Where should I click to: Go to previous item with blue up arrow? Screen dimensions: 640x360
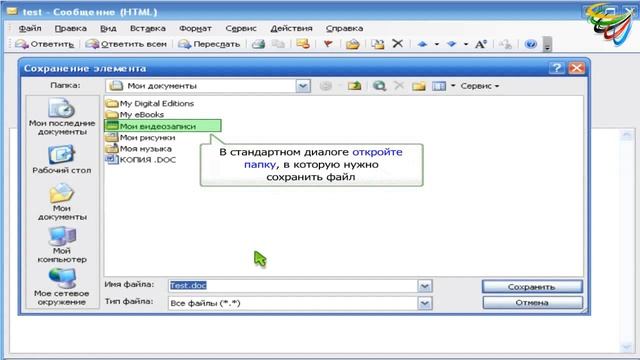(x=422, y=44)
